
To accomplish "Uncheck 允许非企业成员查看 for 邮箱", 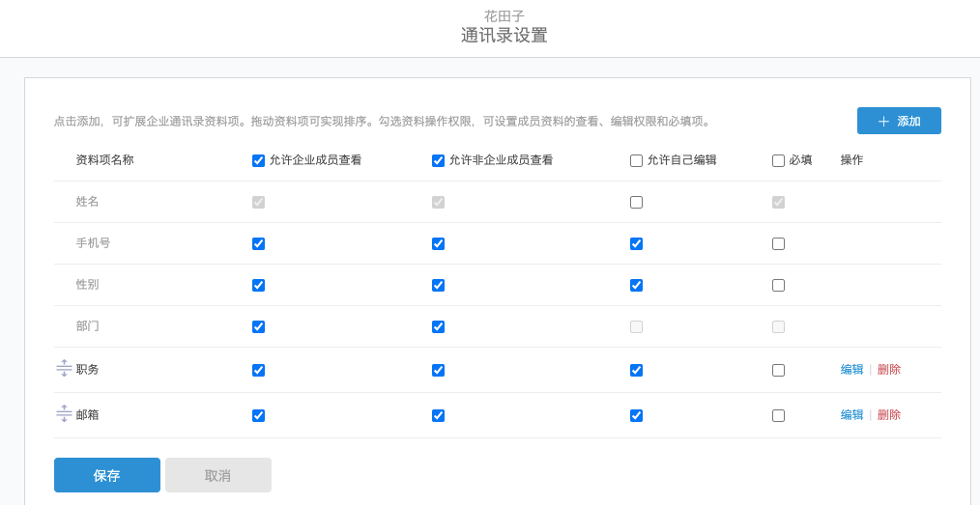I will click(x=438, y=415).
